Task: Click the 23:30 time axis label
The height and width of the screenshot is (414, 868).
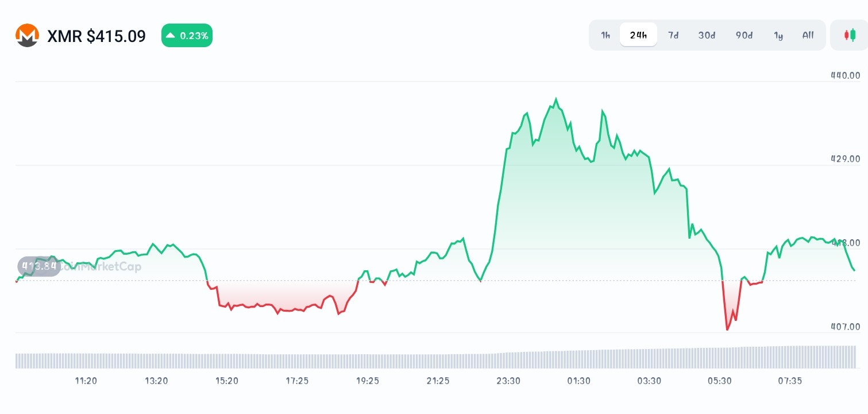Action: click(508, 381)
